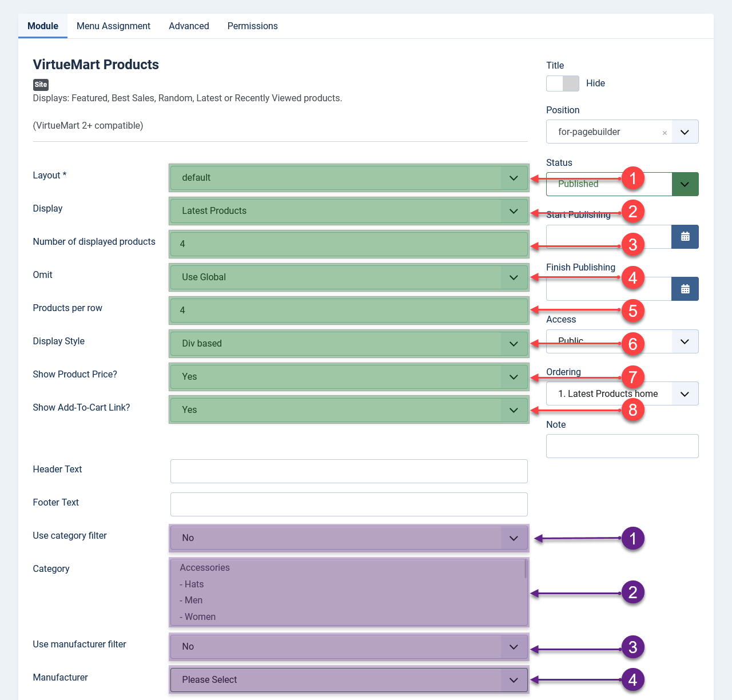Switch to the Permissions tab

tap(252, 26)
